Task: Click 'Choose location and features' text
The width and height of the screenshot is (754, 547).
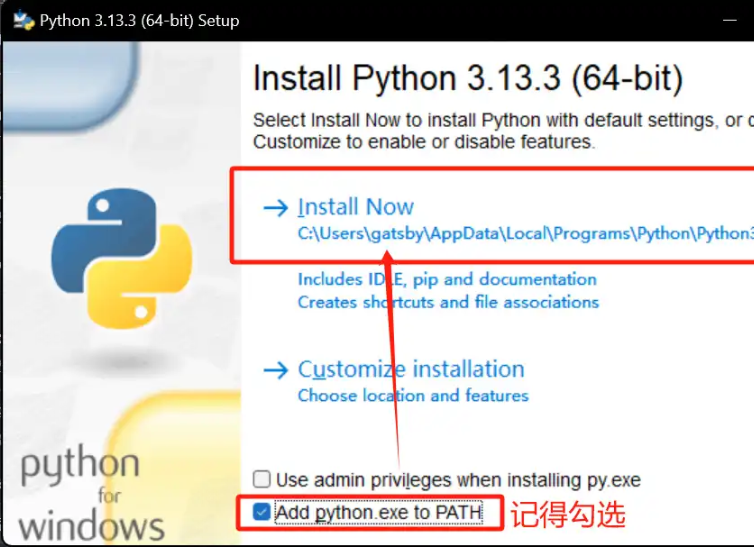Action: pos(413,396)
